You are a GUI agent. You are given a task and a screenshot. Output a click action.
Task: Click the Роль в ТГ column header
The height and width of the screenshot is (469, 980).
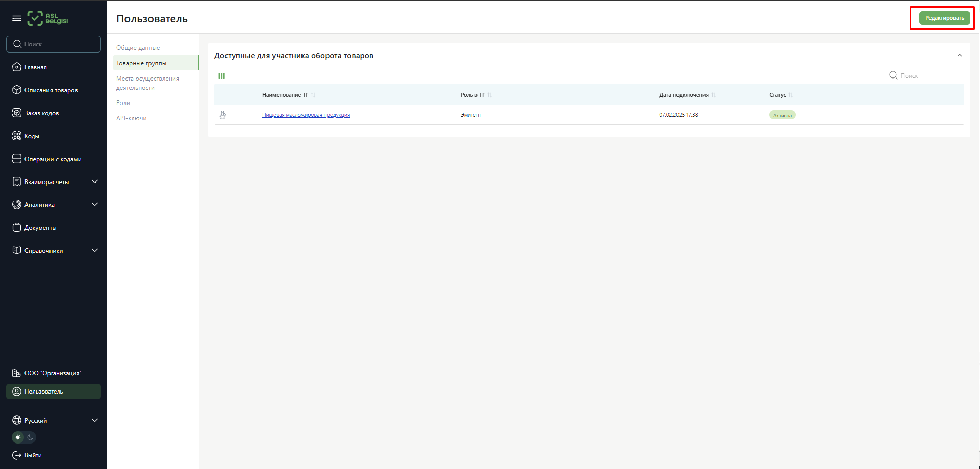point(472,95)
